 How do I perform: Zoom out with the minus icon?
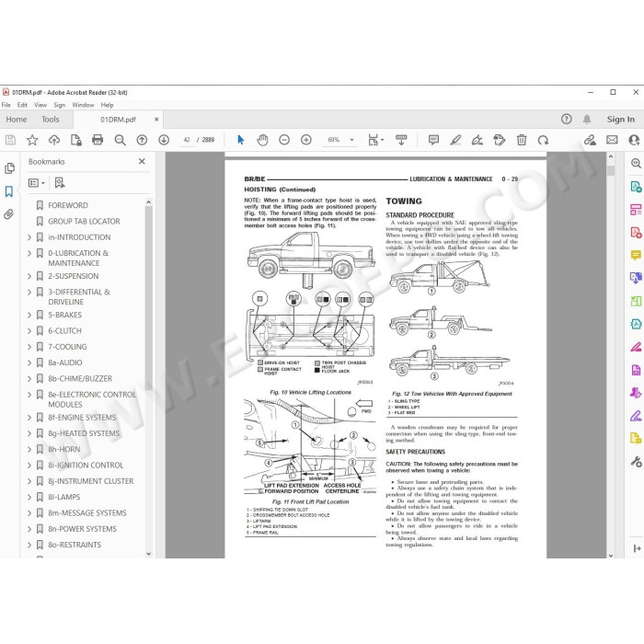284,140
